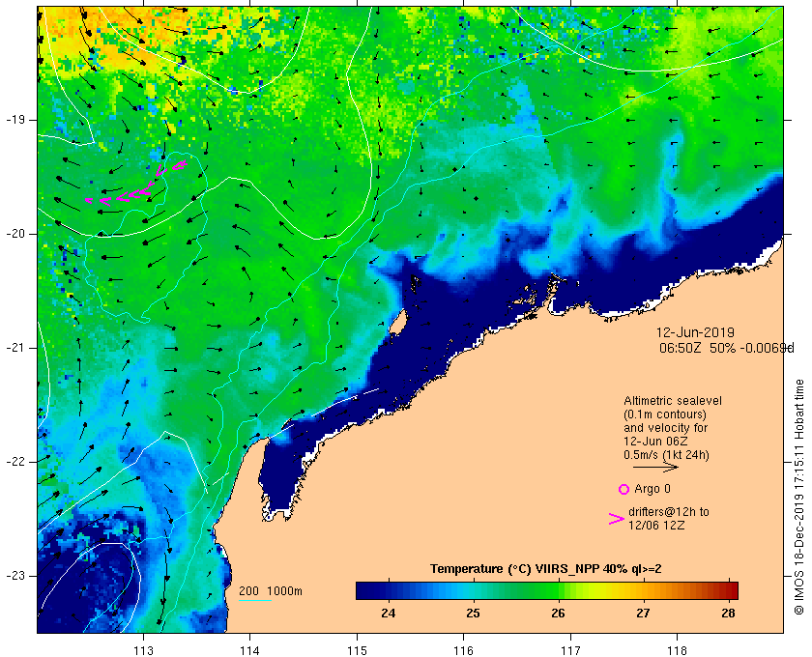This screenshot has width=812, height=657.
Task: Click the Altimetric sealevel label
Action: tap(673, 401)
